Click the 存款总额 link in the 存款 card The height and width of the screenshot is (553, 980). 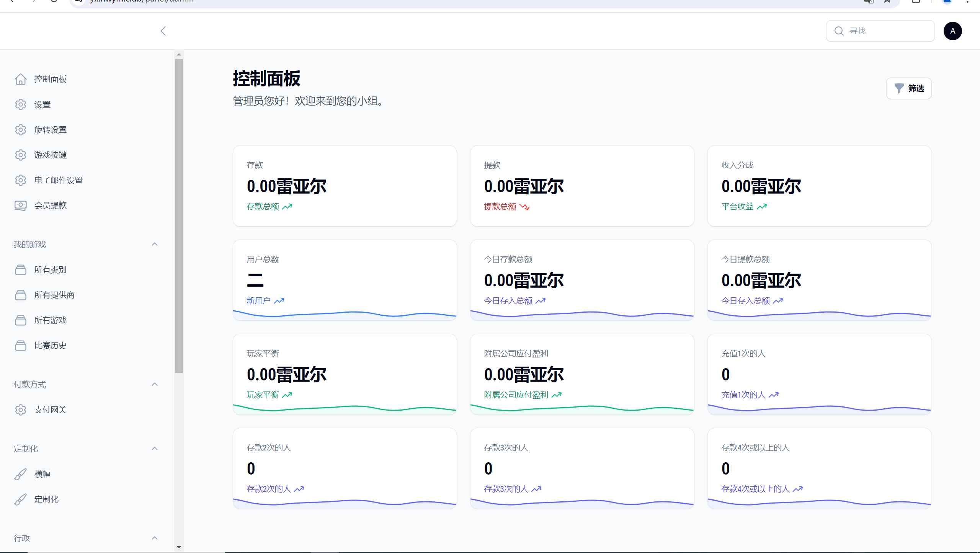pyautogui.click(x=263, y=207)
